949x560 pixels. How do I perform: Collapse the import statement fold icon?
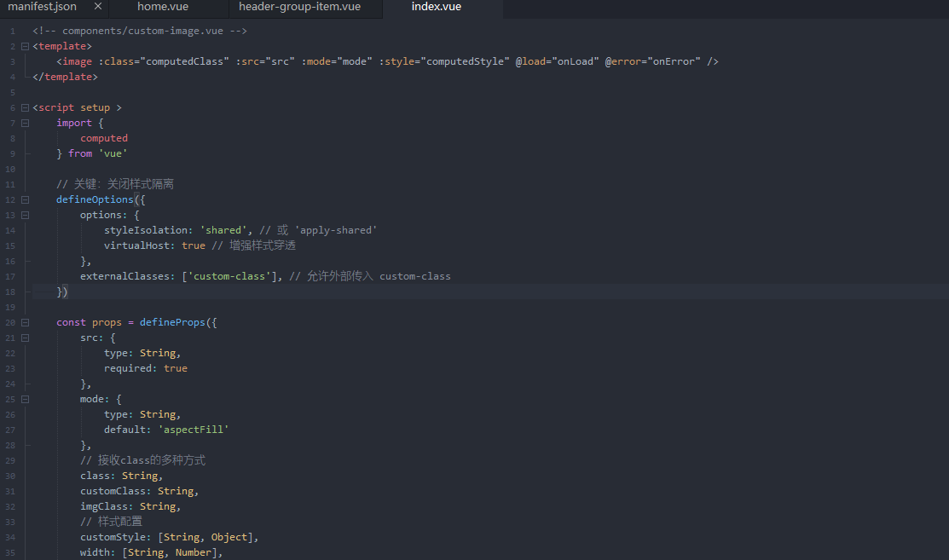click(x=26, y=123)
